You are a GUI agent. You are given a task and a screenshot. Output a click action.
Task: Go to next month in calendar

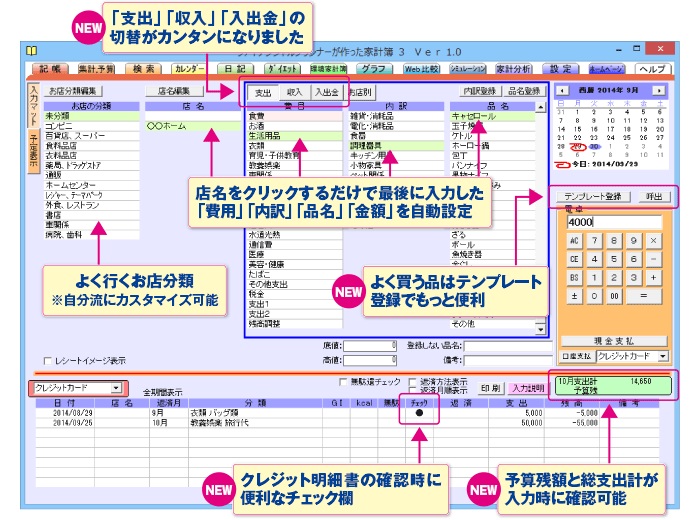[x=658, y=90]
